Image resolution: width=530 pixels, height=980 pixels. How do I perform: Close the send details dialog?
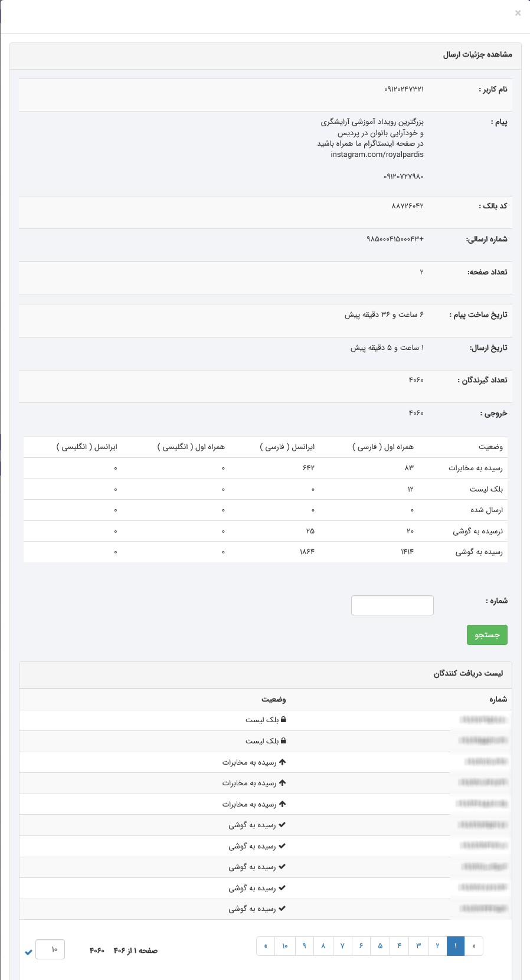click(518, 13)
